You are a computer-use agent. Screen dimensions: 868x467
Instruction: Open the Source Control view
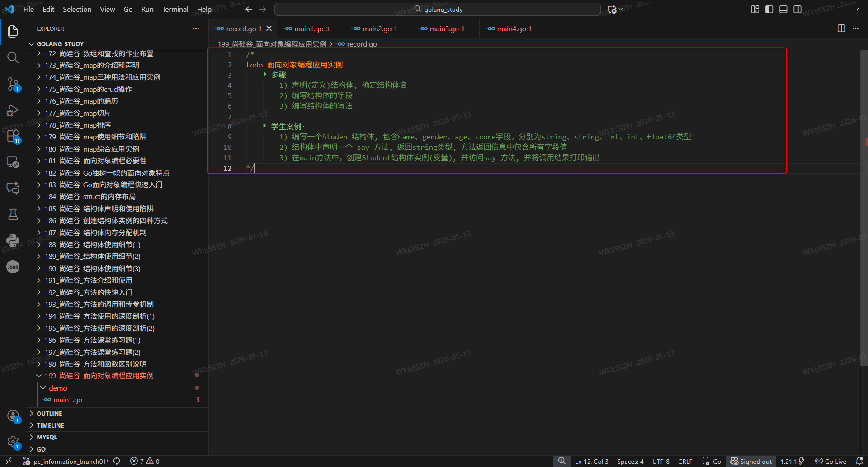point(13,84)
